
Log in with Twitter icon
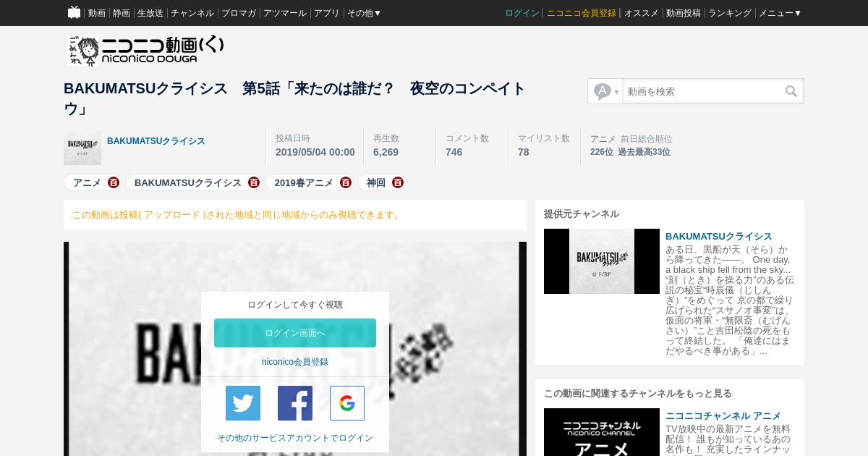(x=243, y=403)
